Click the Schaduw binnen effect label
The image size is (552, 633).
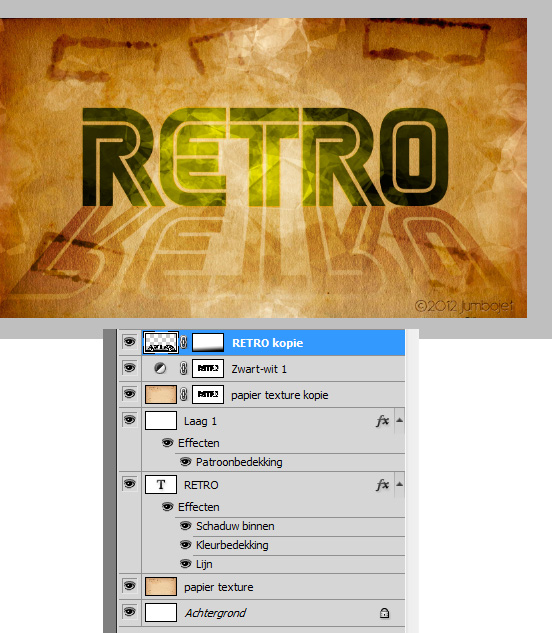[x=235, y=526]
